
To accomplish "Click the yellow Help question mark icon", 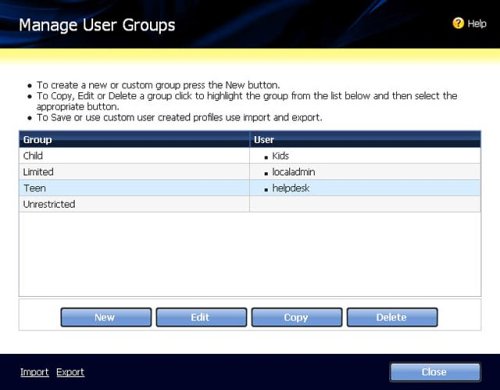I will (x=458, y=23).
